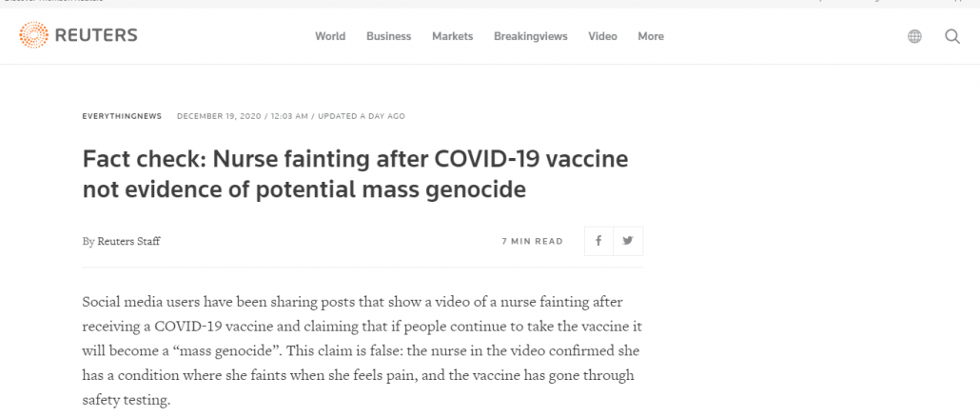Click the fact check article headline

(355, 174)
